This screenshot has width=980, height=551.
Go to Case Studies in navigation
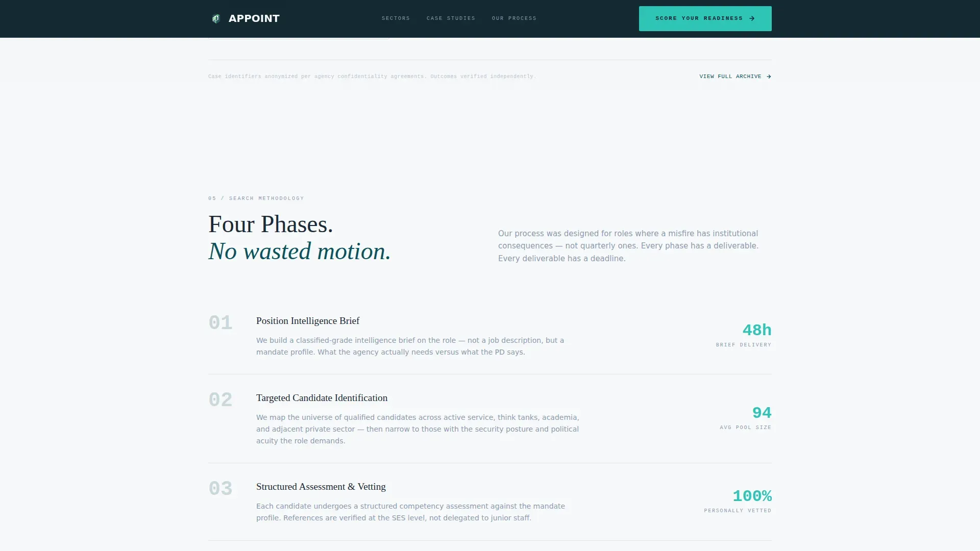451,18
